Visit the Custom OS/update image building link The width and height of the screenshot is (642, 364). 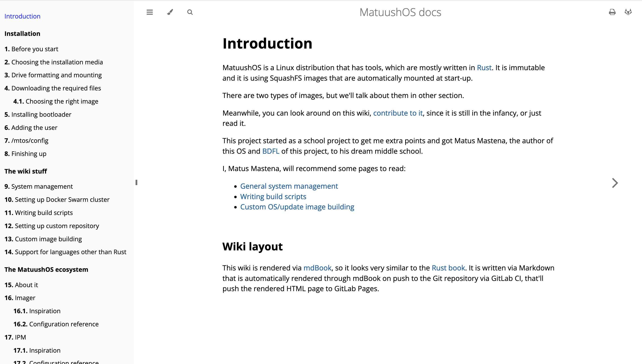tap(297, 207)
